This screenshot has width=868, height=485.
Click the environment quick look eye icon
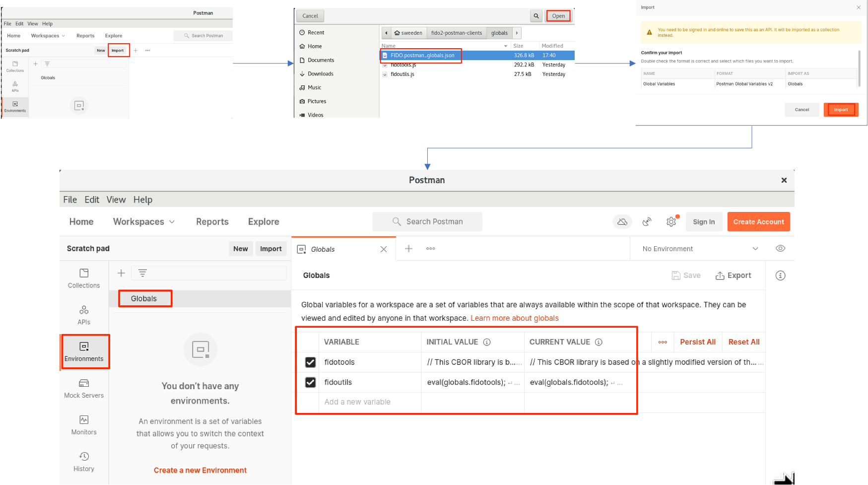coord(780,248)
